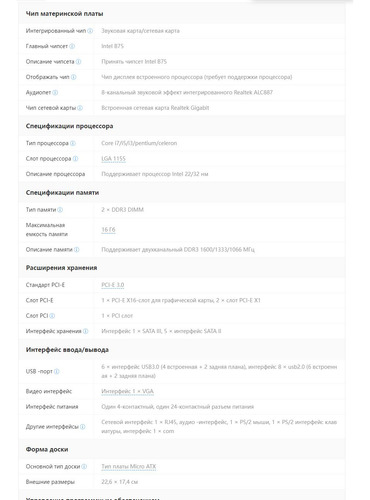Screen dimensions: 370x500
Task: Click info icon beside USB-порт
Action: [x=57, y=371]
